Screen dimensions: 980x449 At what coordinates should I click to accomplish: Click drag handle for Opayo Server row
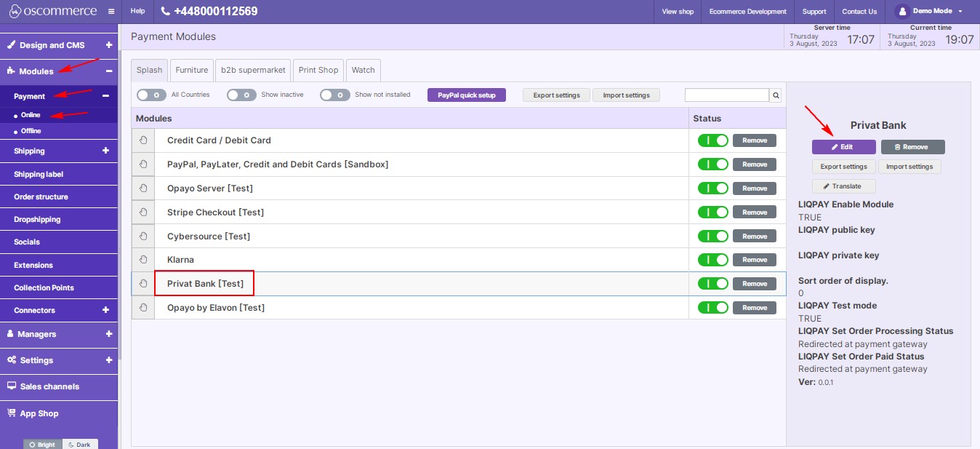coord(143,188)
